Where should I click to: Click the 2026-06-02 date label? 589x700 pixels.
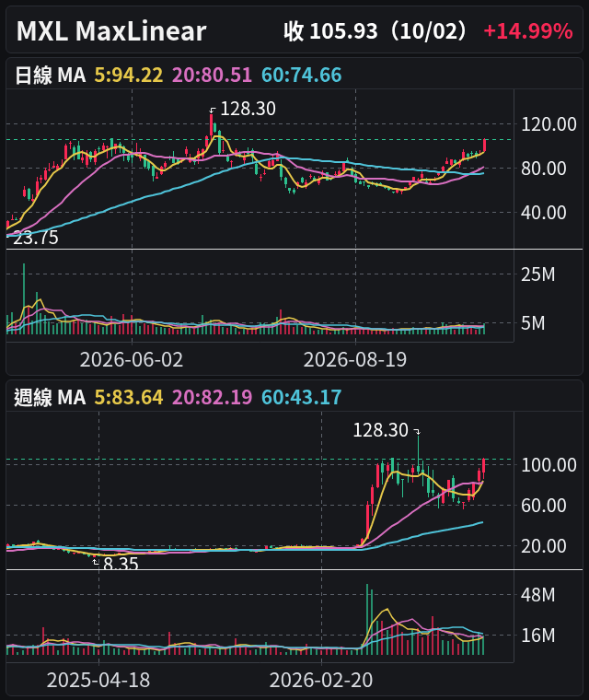tap(132, 360)
